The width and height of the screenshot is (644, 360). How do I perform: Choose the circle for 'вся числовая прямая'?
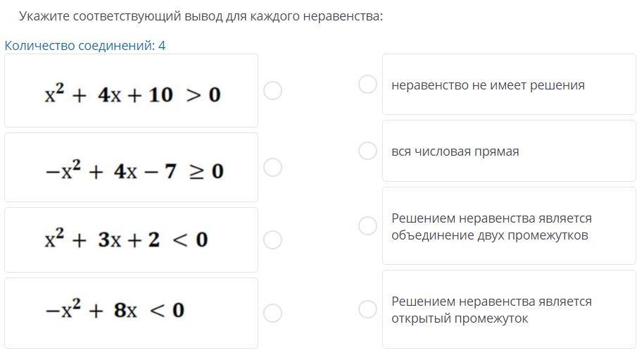point(367,151)
